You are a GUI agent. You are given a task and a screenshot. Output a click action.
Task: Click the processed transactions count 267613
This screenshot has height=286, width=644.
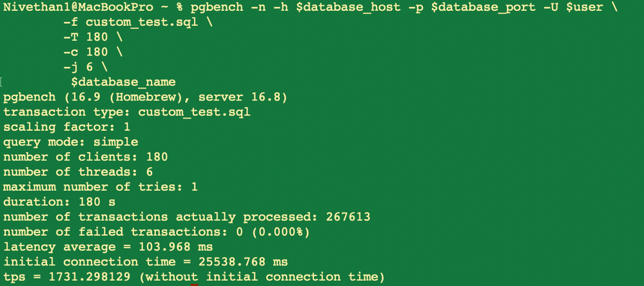349,217
